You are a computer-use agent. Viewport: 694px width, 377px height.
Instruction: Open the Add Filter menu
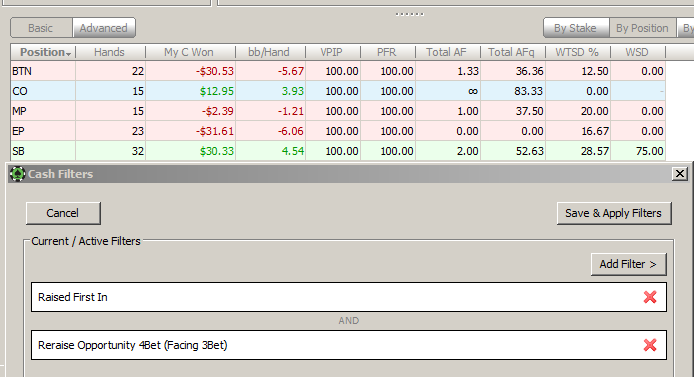pyautogui.click(x=628, y=264)
